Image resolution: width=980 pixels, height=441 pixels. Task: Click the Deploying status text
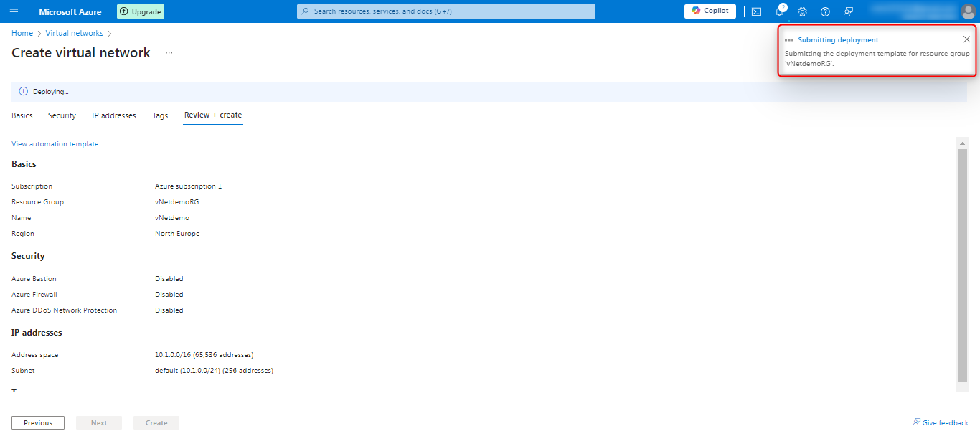point(51,92)
